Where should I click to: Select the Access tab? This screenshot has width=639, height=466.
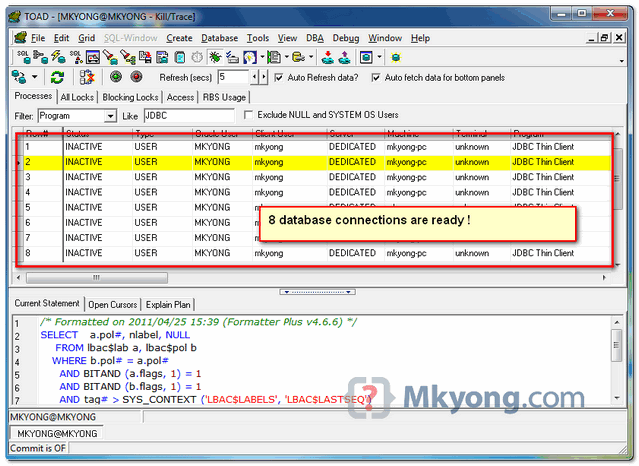[180, 97]
